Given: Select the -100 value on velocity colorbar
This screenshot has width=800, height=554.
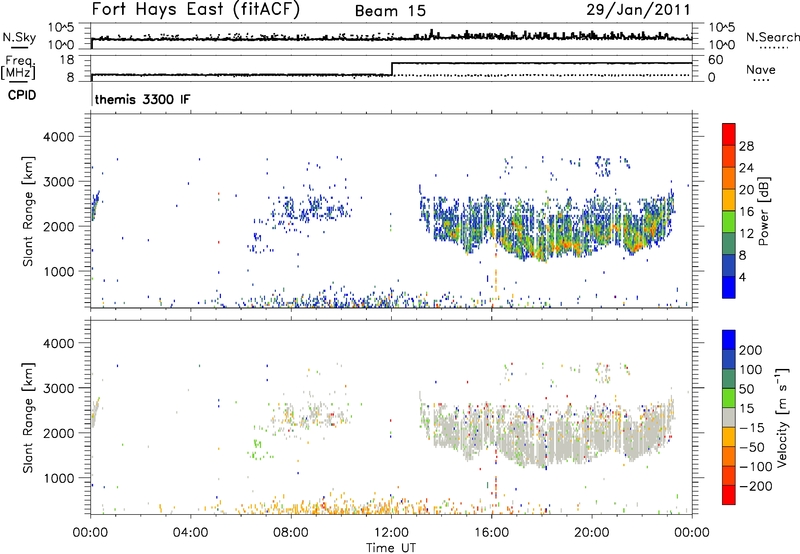Looking at the screenshot, I should (x=756, y=467).
